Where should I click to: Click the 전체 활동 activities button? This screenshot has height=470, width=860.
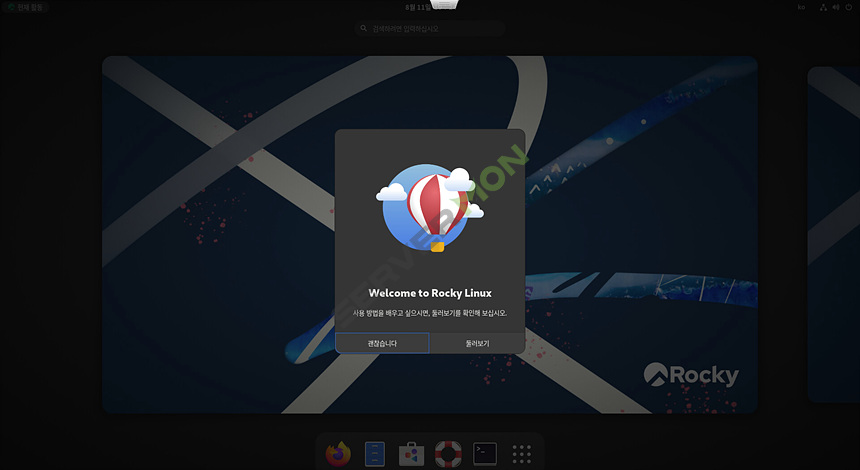[x=26, y=7]
